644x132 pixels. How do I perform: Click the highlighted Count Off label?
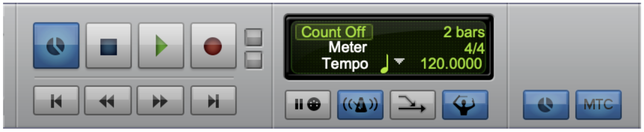pos(334,32)
